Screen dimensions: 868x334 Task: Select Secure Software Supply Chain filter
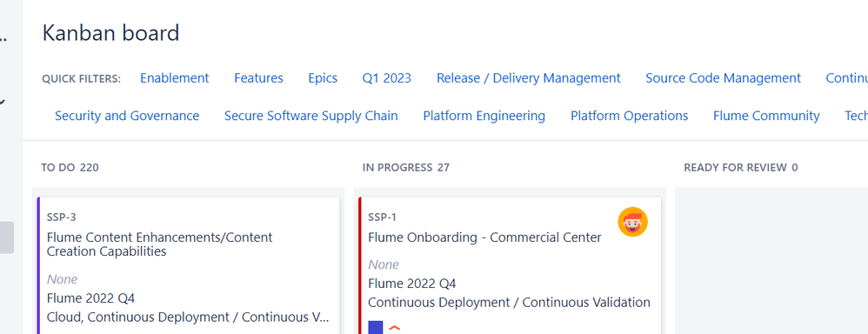pyautogui.click(x=311, y=116)
